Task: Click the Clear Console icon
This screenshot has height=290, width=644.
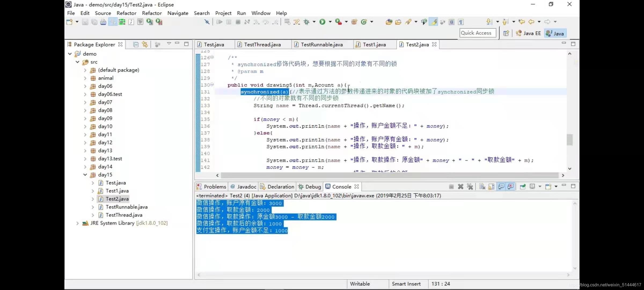Action: point(482,187)
